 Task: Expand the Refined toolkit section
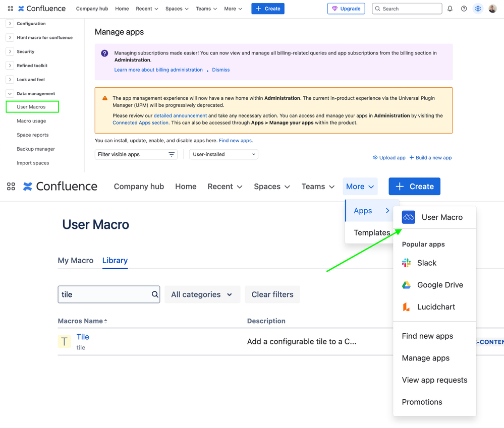coord(10,66)
